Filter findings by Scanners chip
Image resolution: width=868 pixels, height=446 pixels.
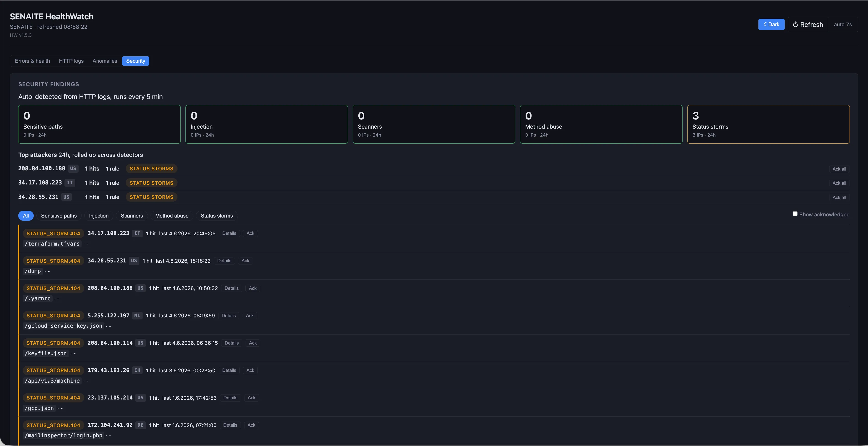click(132, 215)
